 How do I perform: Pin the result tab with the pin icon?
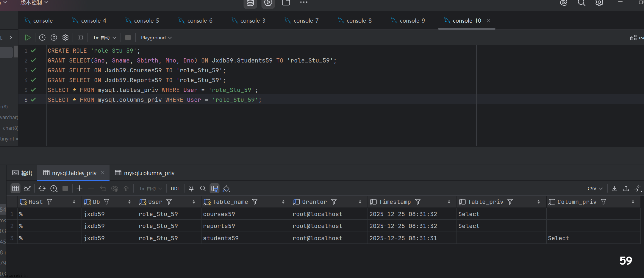point(191,188)
